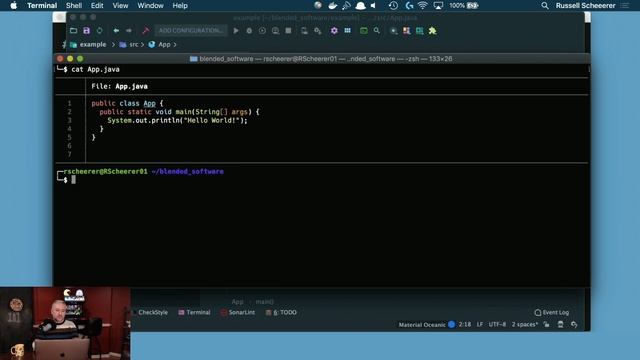640x360 pixels.
Task: Click the yellow puzzle piece plugin icon
Action: click(432, 31)
